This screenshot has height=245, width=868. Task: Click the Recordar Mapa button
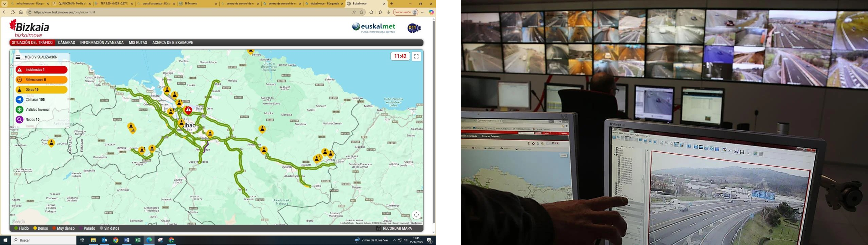coord(394,228)
